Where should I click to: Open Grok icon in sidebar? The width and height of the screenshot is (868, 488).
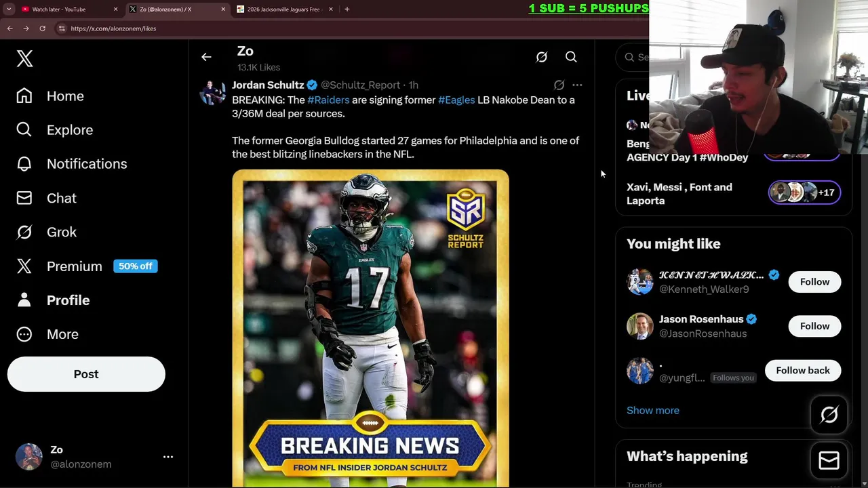24,232
